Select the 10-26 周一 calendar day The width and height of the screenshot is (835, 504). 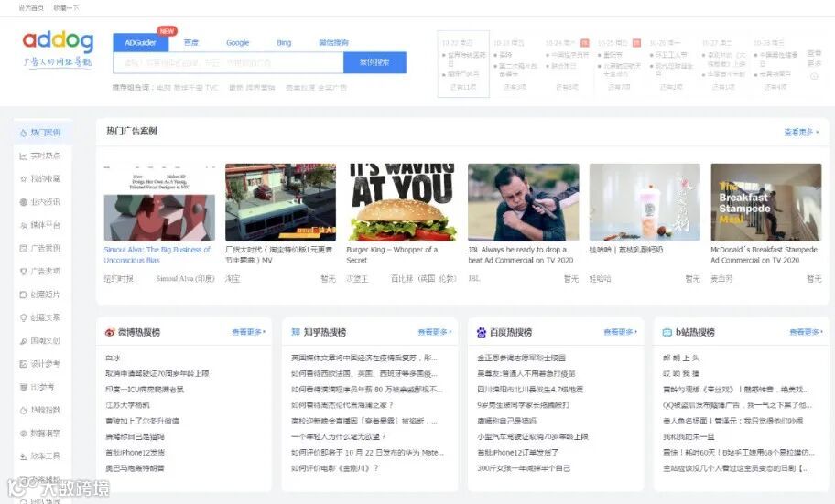tap(671, 64)
